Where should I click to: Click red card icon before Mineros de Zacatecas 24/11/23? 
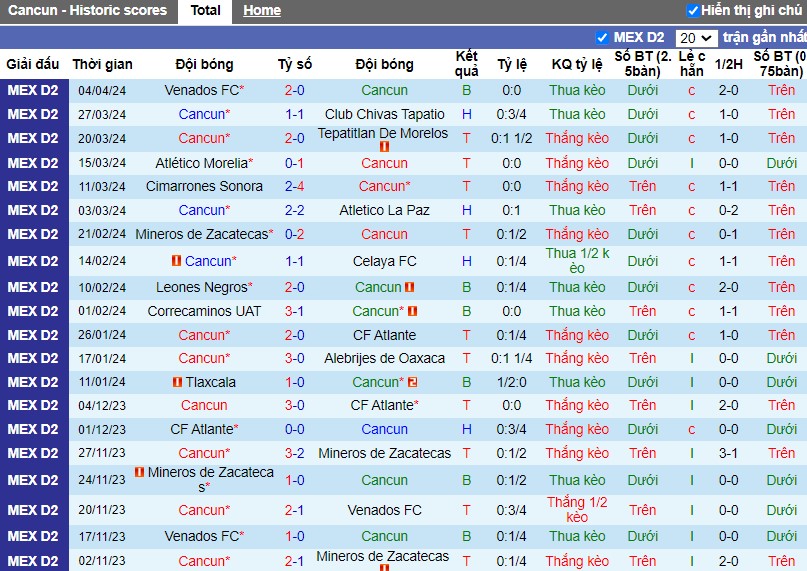[139, 472]
